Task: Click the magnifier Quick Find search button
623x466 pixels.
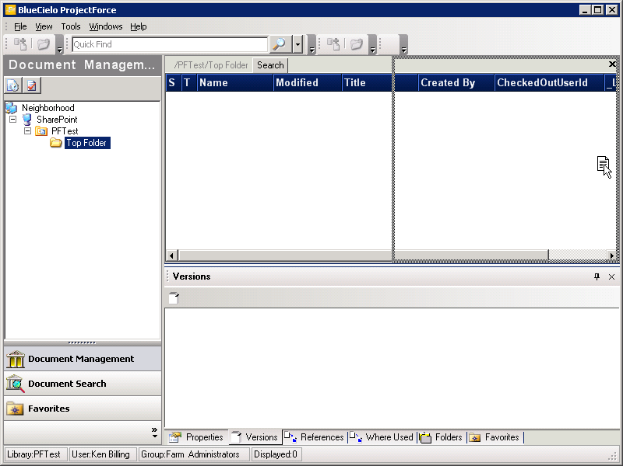Action: pos(280,44)
